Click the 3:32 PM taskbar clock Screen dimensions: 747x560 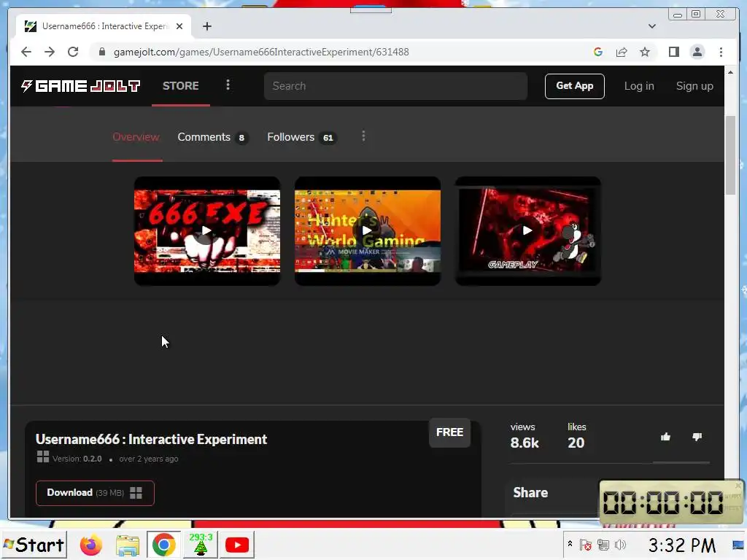682,545
